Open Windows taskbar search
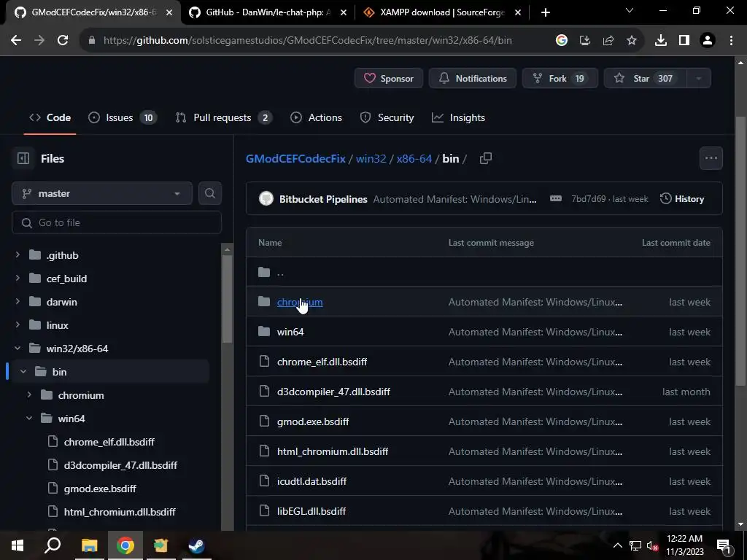 click(x=53, y=545)
